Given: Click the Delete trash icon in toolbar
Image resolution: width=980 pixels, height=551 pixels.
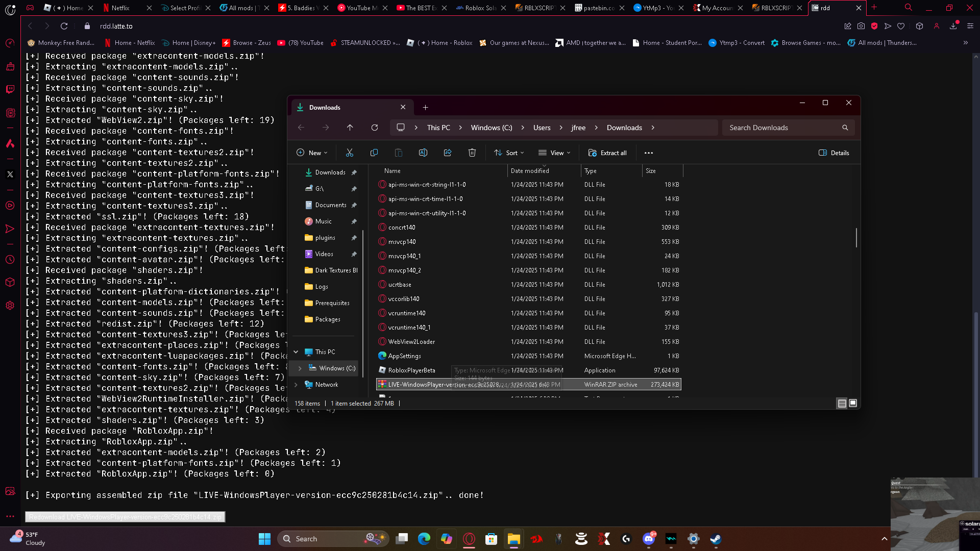Looking at the screenshot, I should [472, 153].
